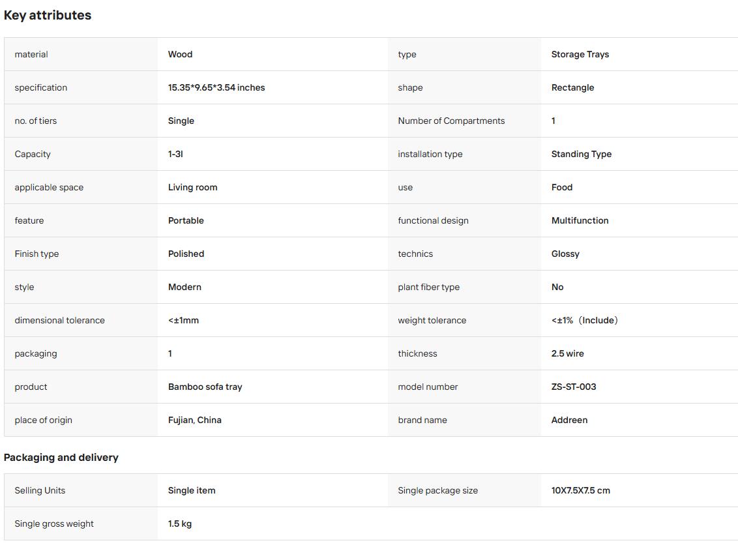
Task: Click the Addreen brand name value
Action: pyautogui.click(x=569, y=420)
